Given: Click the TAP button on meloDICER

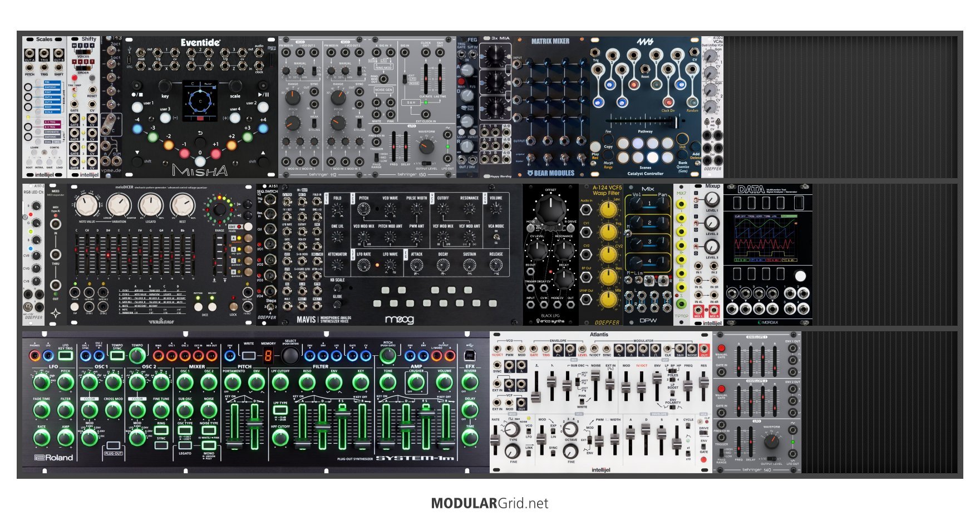Looking at the screenshot, I should click(75, 306).
